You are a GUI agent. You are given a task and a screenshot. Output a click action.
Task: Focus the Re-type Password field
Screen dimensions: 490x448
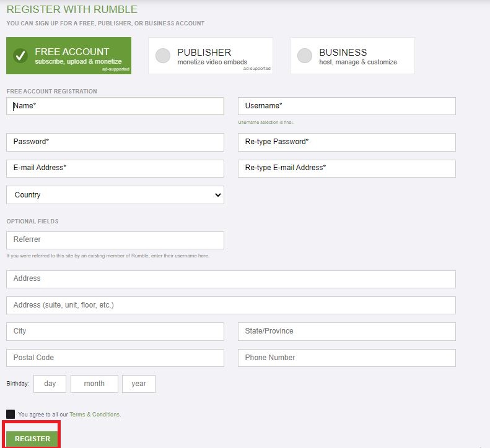click(x=346, y=142)
